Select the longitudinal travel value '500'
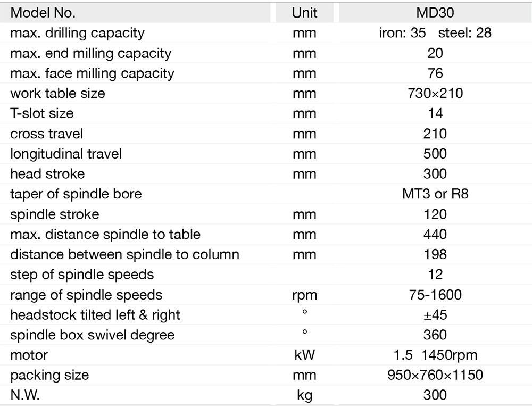Screen dimensions: 532x407 [x=435, y=154]
